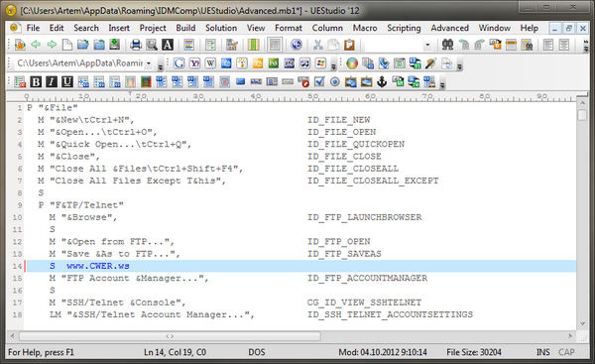Click the vertical scrollbar down arrow
The image size is (595, 364).
pyautogui.click(x=582, y=323)
